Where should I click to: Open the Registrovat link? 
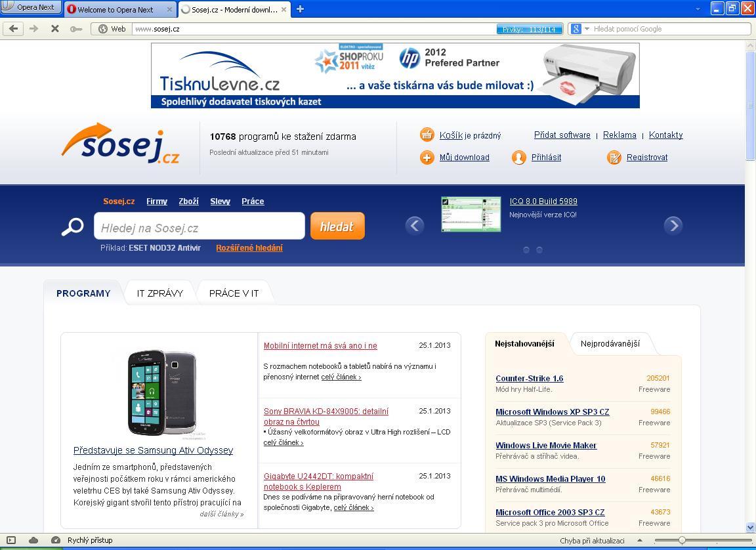pos(647,157)
